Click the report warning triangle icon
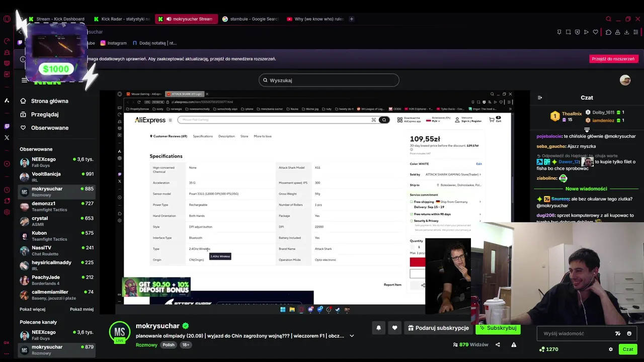The width and height of the screenshot is (644, 362). coord(514,345)
